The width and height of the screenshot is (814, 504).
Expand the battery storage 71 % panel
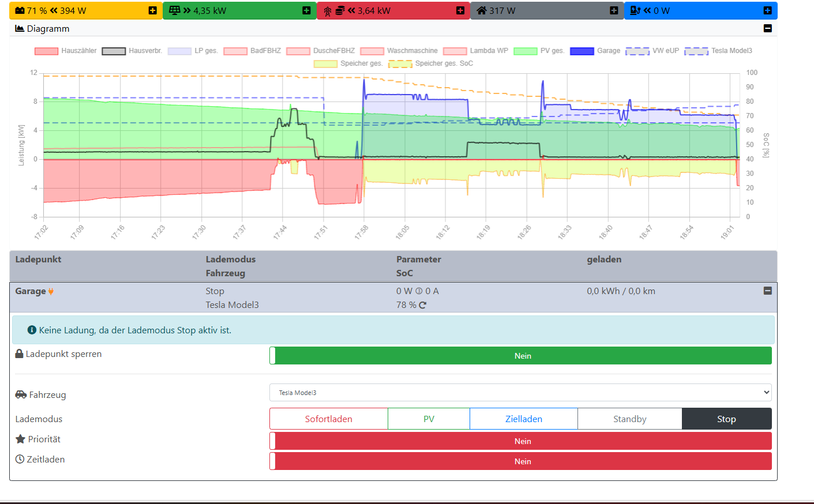tap(152, 10)
